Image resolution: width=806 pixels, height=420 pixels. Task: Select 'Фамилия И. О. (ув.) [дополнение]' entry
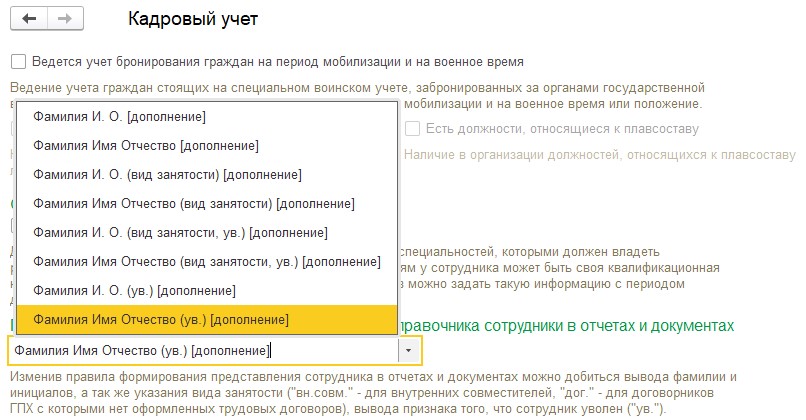pos(207,291)
